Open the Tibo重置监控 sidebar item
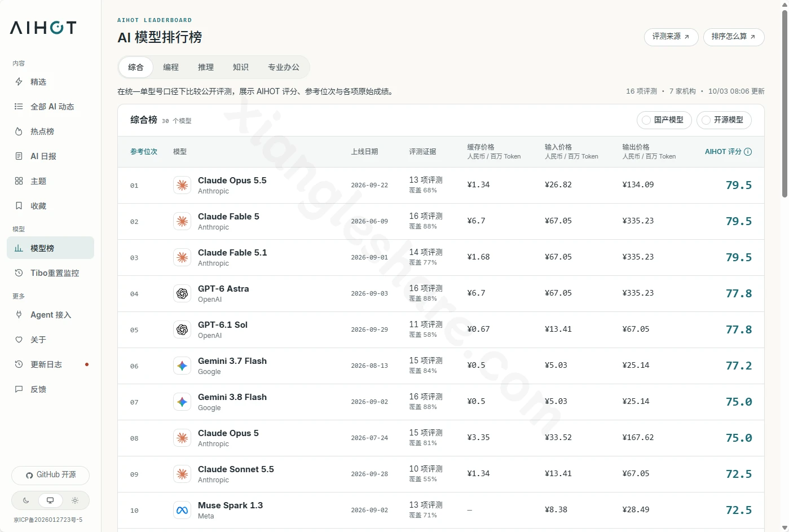Image resolution: width=789 pixels, height=532 pixels. click(50, 273)
